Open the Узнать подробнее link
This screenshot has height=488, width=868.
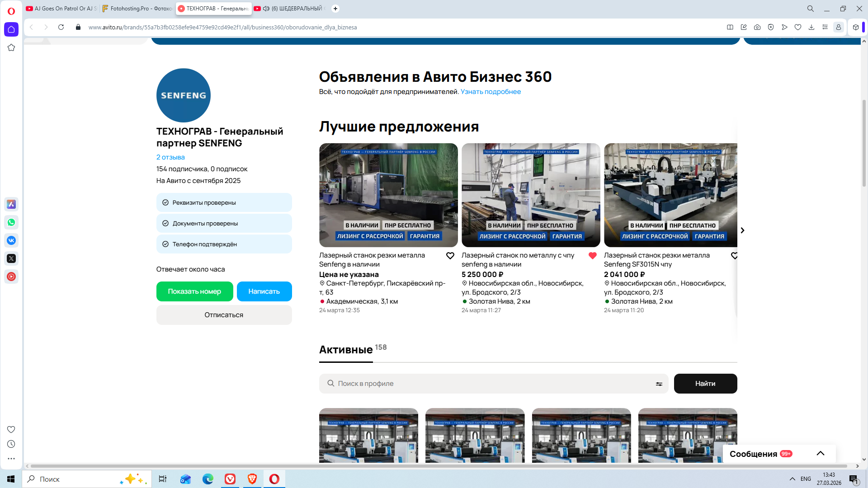click(x=491, y=92)
